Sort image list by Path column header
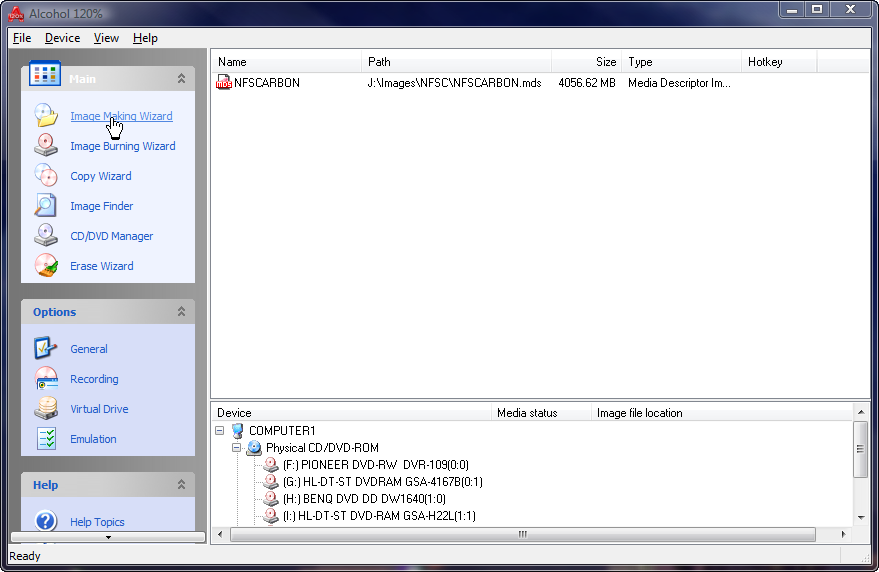879x572 pixels. 456,62
